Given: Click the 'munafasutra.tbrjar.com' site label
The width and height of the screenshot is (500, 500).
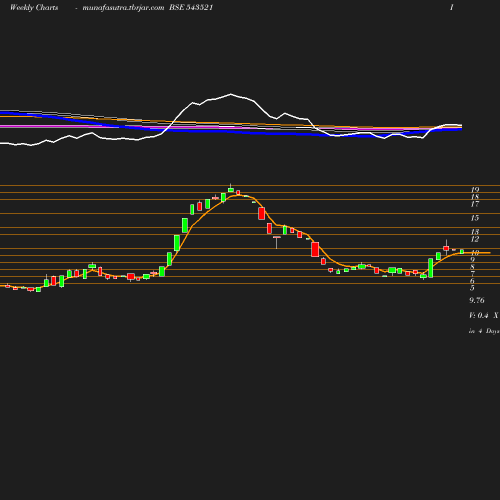Looking at the screenshot, I should [123, 8].
